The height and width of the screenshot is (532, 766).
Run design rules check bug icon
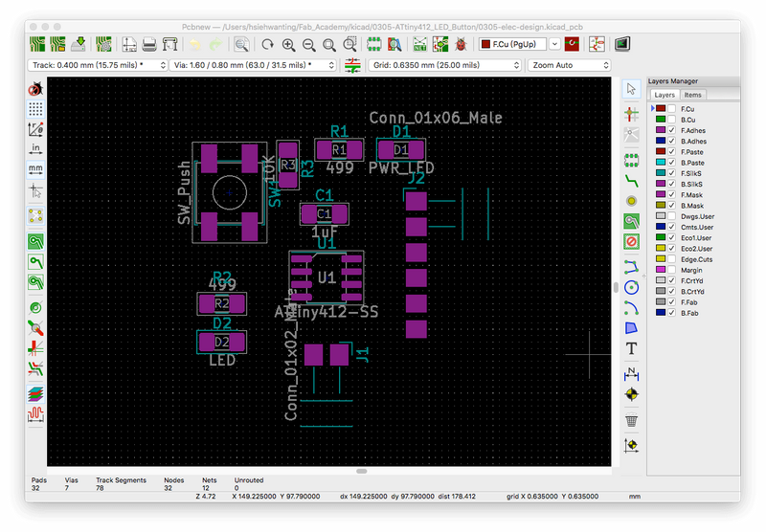[x=462, y=44]
